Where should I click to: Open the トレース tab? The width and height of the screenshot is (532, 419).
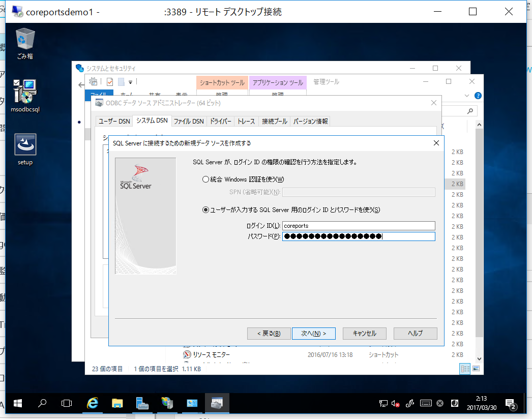[246, 121]
